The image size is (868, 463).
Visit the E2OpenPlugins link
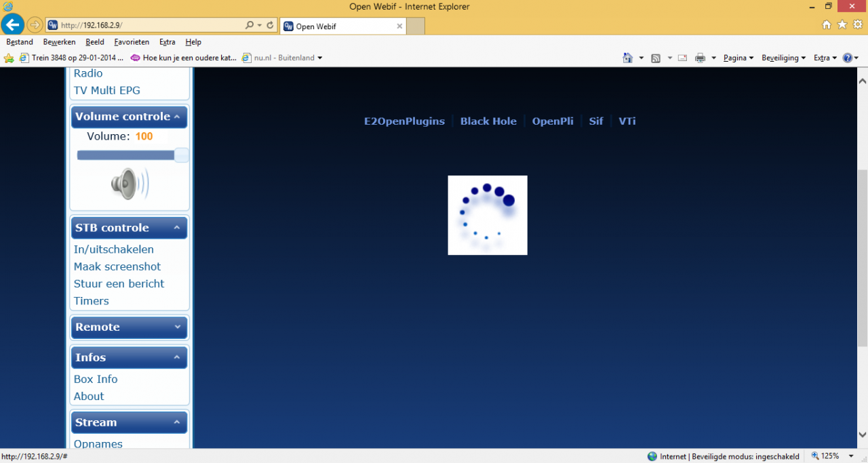pos(404,121)
